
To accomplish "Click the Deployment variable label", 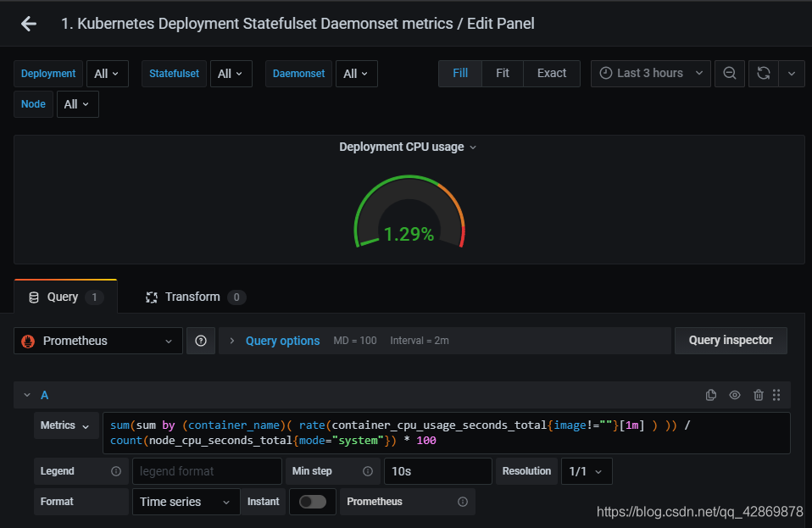I will point(48,74).
